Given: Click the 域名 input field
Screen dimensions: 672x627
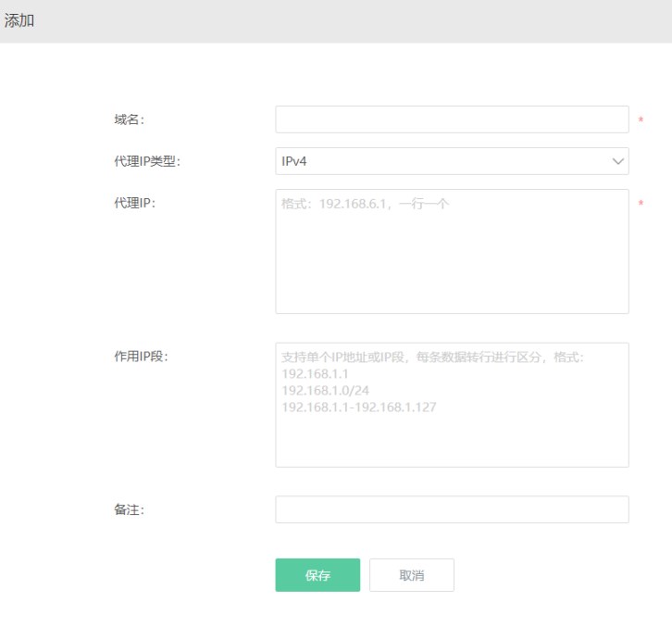Looking at the screenshot, I should click(452, 119).
